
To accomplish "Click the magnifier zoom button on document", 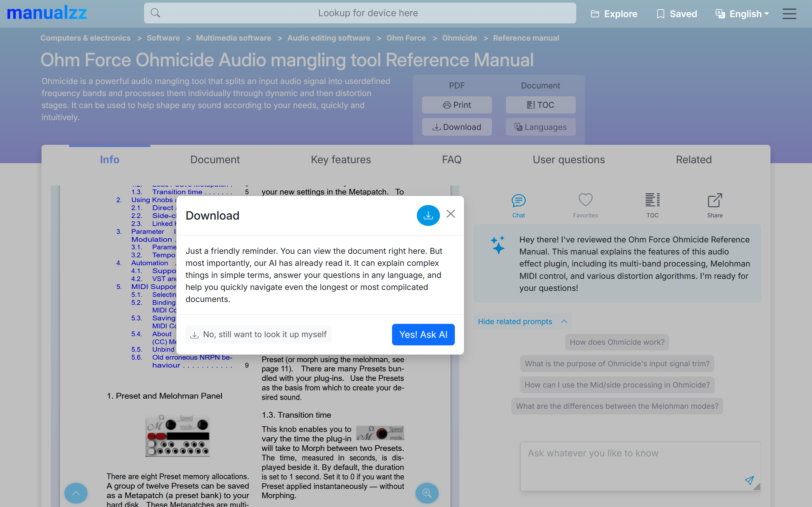I will coord(427,493).
